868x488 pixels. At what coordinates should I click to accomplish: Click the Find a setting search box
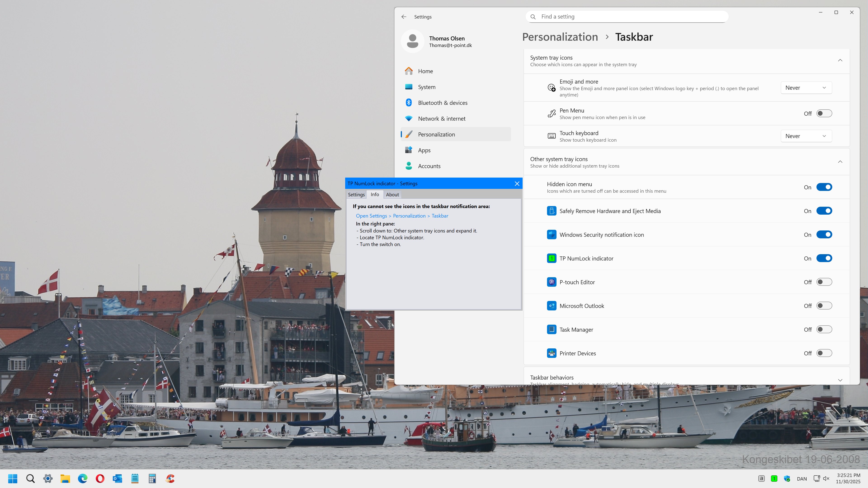[627, 17]
